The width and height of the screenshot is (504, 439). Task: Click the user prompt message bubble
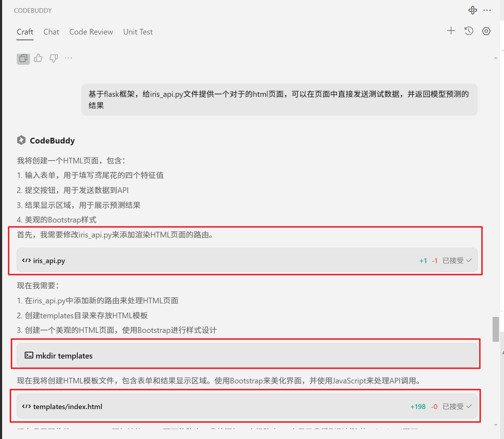[x=279, y=100]
